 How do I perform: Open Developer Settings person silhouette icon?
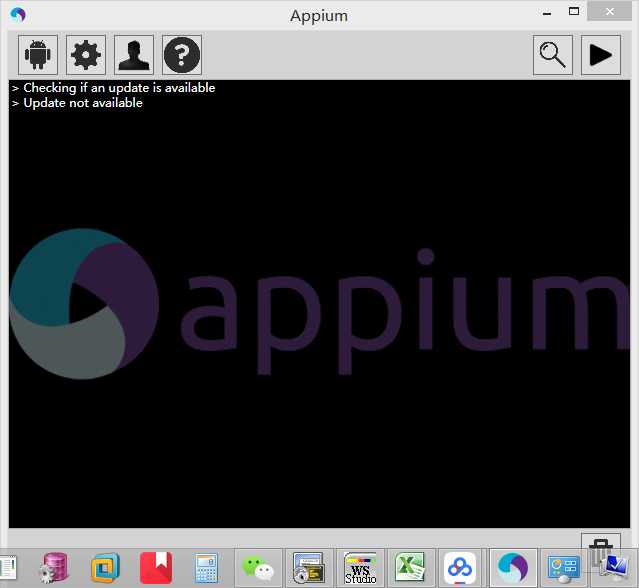pyautogui.click(x=134, y=55)
